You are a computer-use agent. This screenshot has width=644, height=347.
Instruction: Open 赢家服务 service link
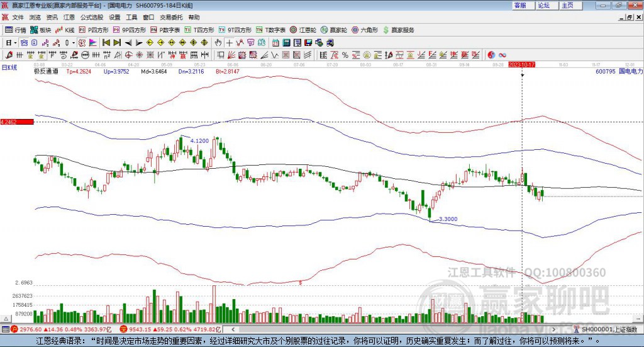pos(398,30)
